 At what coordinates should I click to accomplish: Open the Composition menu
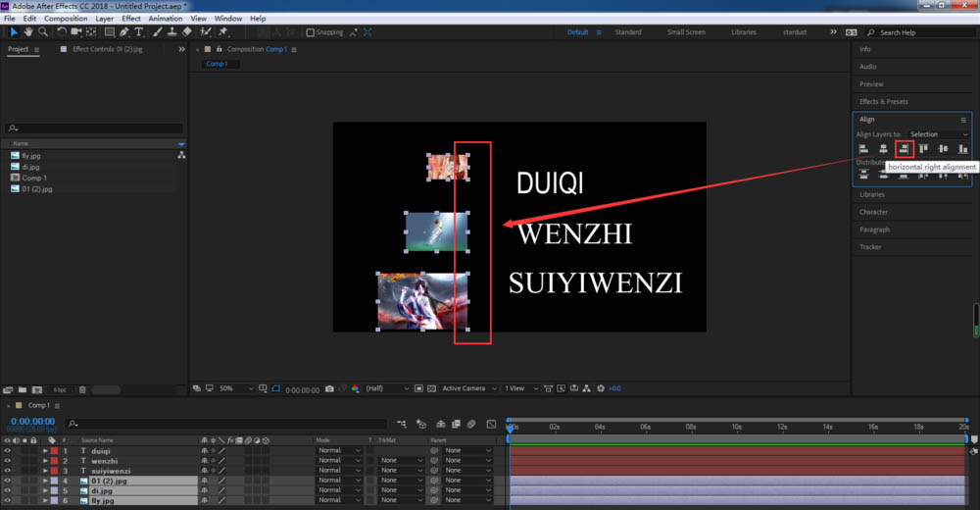[x=66, y=19]
